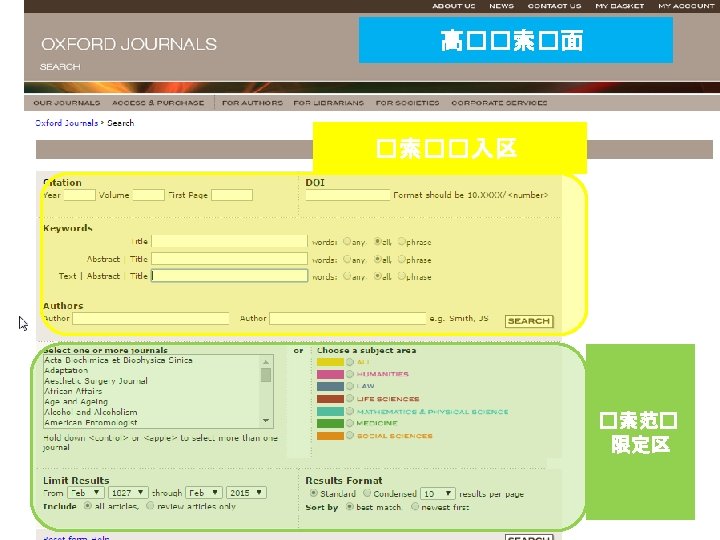The height and width of the screenshot is (540, 720).
Task: Click the first Author field
Action: pos(151,318)
